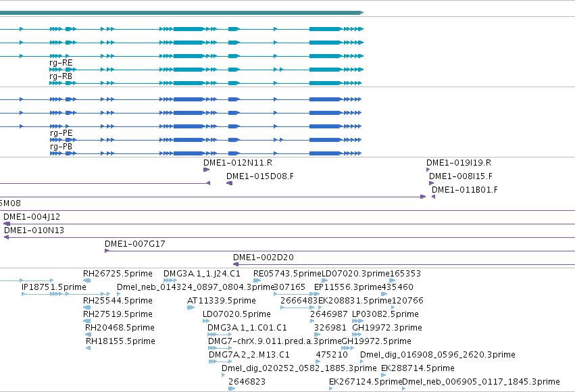The image size is (575, 392).
Task: Click the EK288714.5prime EST label
Action: click(418, 368)
